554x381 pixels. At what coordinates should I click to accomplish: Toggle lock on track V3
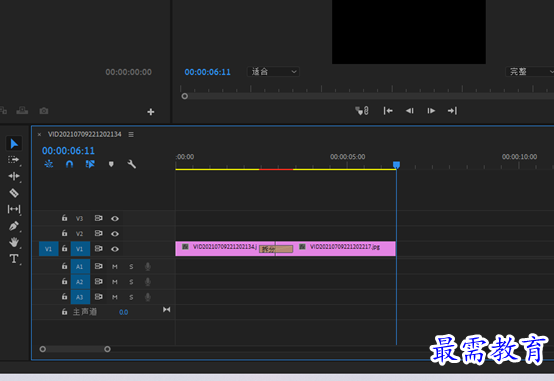point(64,218)
